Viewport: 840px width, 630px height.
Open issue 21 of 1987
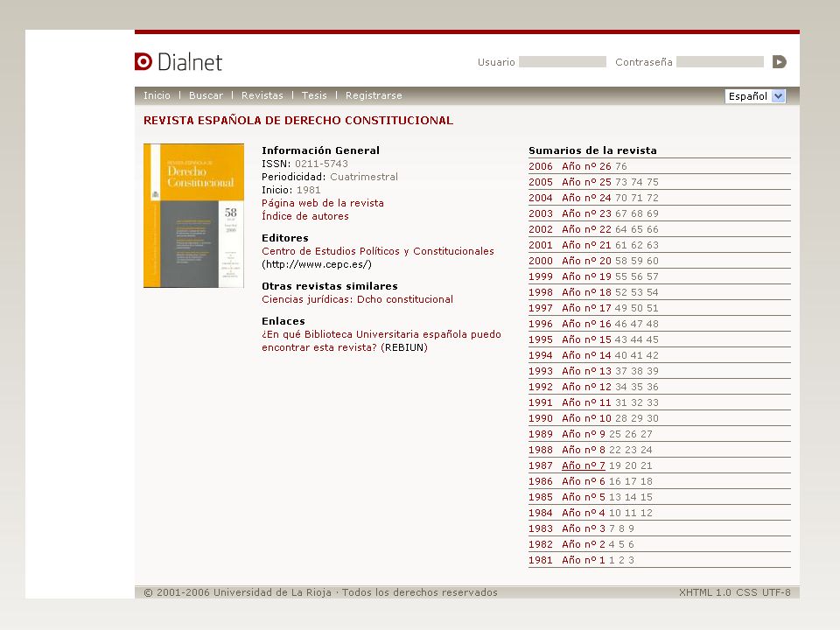647,465
